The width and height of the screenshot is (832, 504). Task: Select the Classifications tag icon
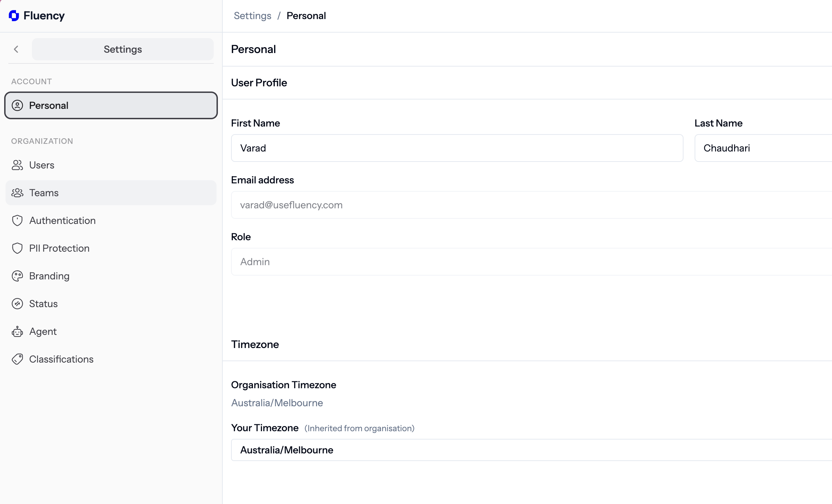tap(17, 359)
